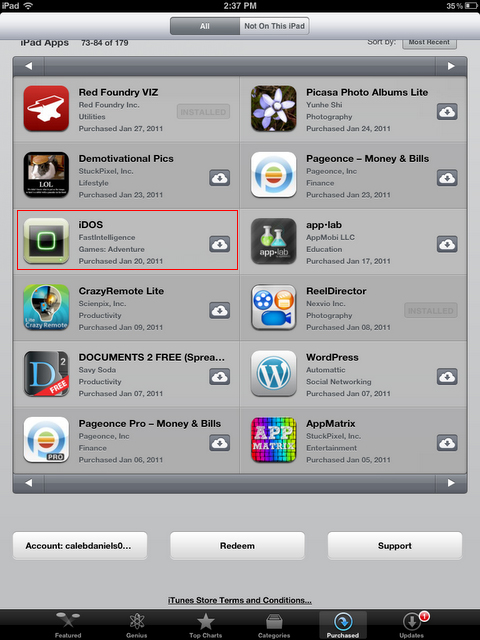
Task: Tap the cloud download icon for WordPress
Action: [x=447, y=376]
